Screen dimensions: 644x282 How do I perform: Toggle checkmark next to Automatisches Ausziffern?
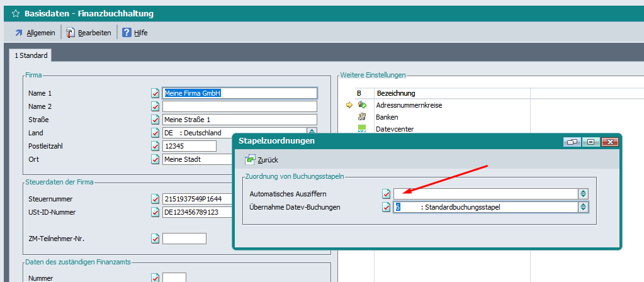(387, 194)
